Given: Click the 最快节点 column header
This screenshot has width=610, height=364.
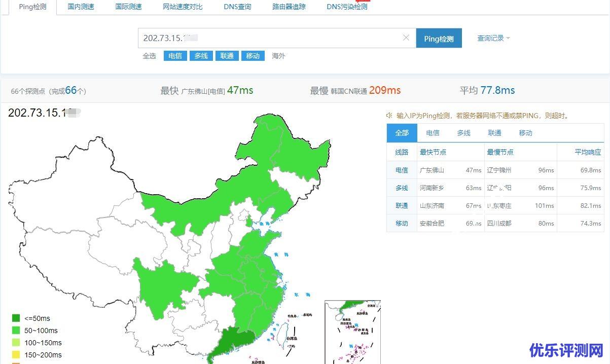Looking at the screenshot, I should pyautogui.click(x=433, y=152).
